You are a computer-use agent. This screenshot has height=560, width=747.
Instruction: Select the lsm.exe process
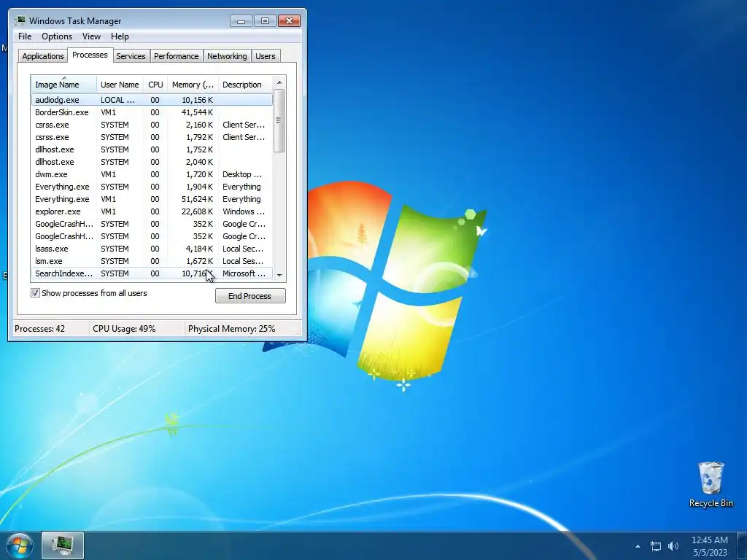152,261
